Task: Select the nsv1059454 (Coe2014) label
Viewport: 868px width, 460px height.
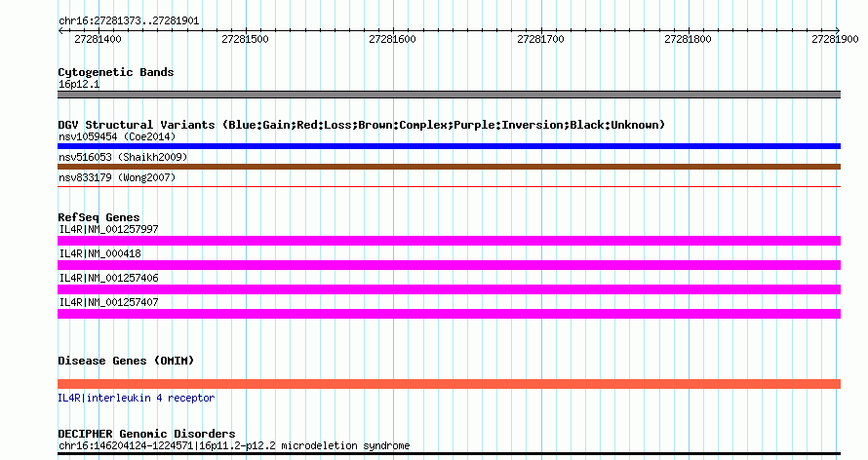Action: pos(117,136)
